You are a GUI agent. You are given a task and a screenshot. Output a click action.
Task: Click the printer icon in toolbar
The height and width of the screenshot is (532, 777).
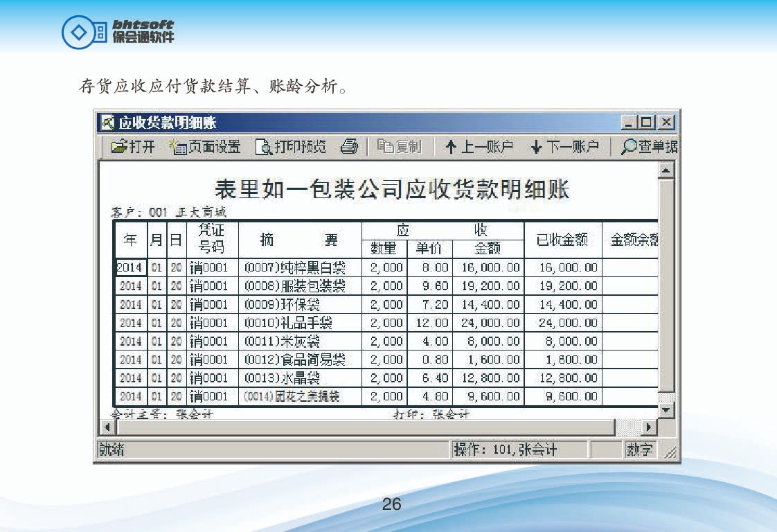[350, 146]
